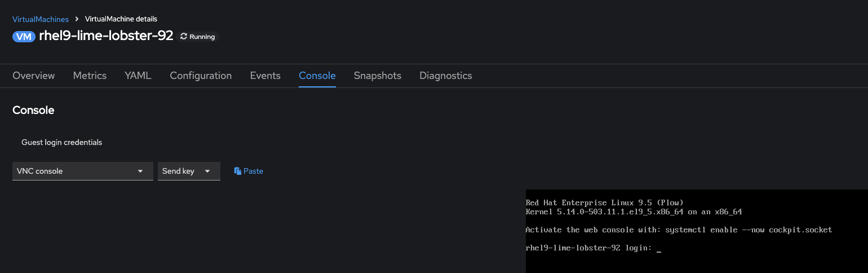The image size is (868, 273).
Task: Expand Guest login credentials section
Action: (62, 143)
